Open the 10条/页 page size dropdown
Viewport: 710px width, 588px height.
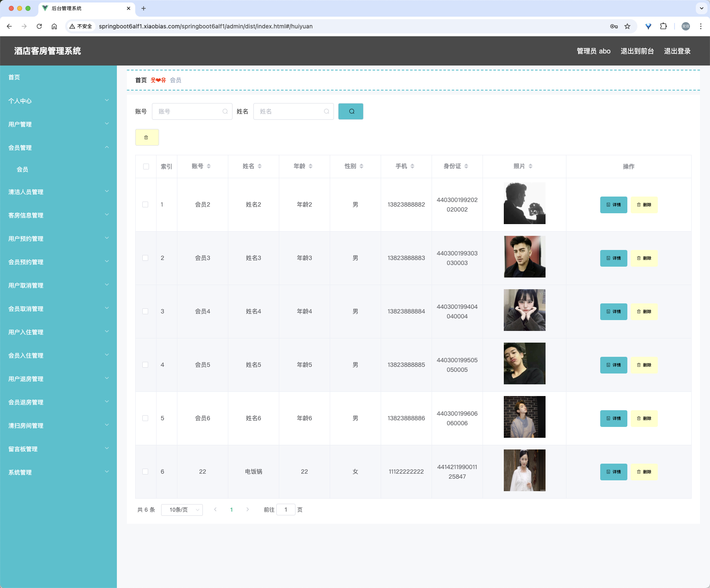pos(182,510)
